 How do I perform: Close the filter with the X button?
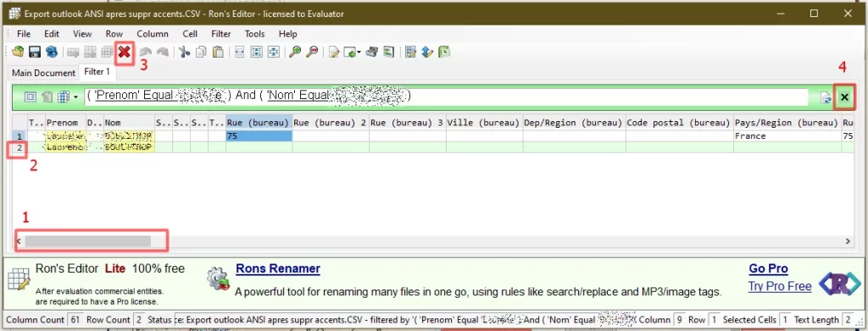[x=845, y=97]
